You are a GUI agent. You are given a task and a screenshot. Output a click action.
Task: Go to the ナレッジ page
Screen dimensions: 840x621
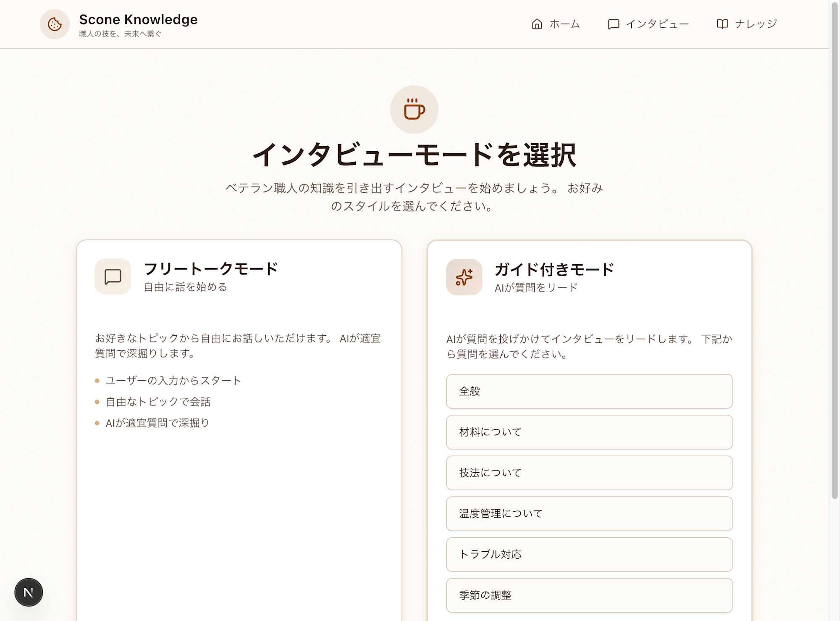pyautogui.click(x=756, y=24)
